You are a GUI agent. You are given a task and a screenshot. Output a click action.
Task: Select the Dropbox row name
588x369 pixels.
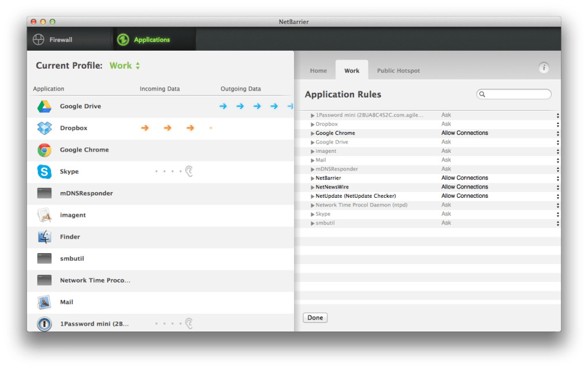74,128
